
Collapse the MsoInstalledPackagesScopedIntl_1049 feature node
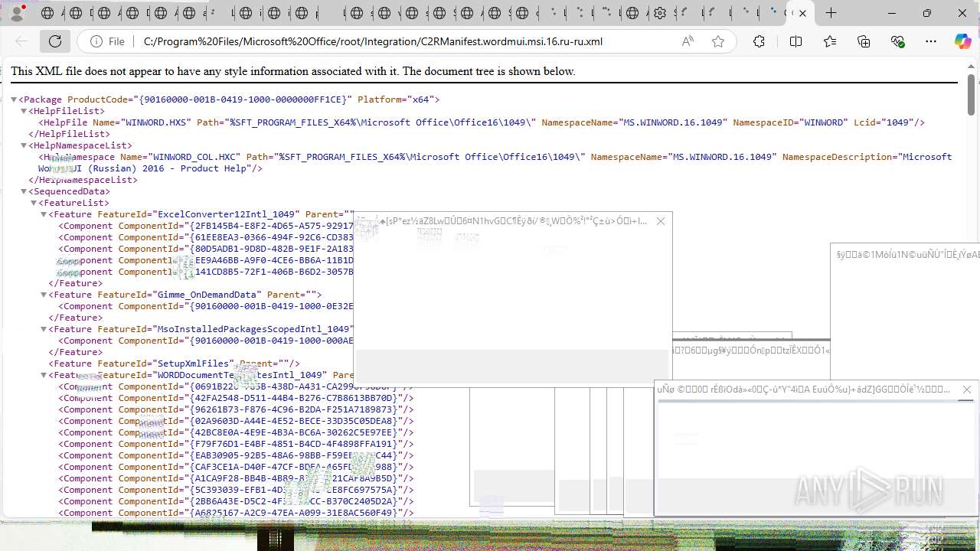44,329
